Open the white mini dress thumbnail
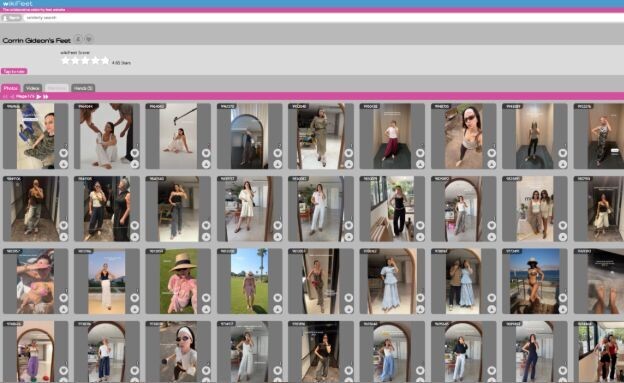 (250, 209)
